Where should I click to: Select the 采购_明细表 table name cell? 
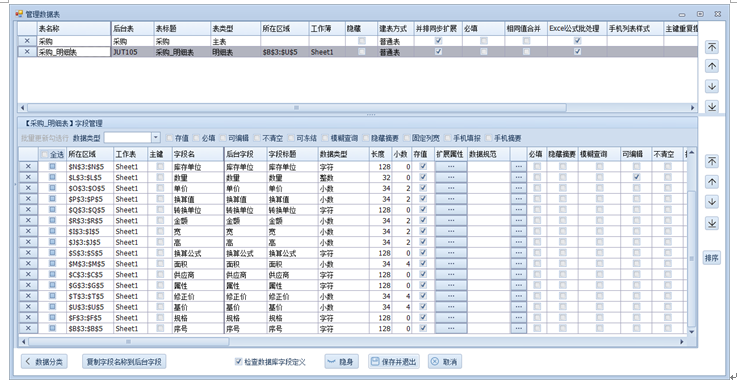(74, 52)
